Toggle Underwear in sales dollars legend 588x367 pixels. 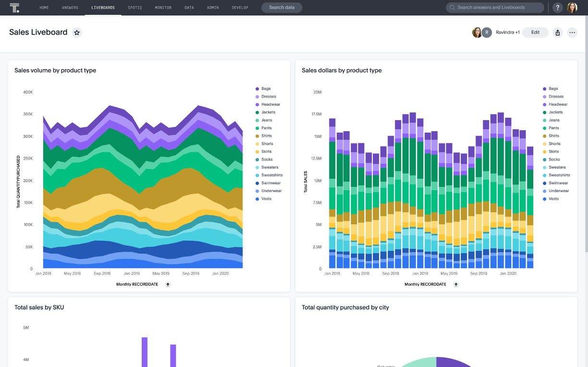pos(556,191)
